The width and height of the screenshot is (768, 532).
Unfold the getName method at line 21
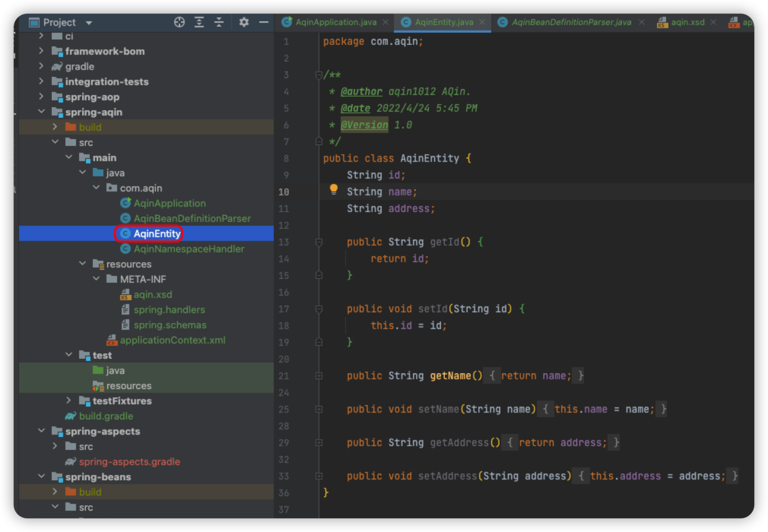[319, 376]
